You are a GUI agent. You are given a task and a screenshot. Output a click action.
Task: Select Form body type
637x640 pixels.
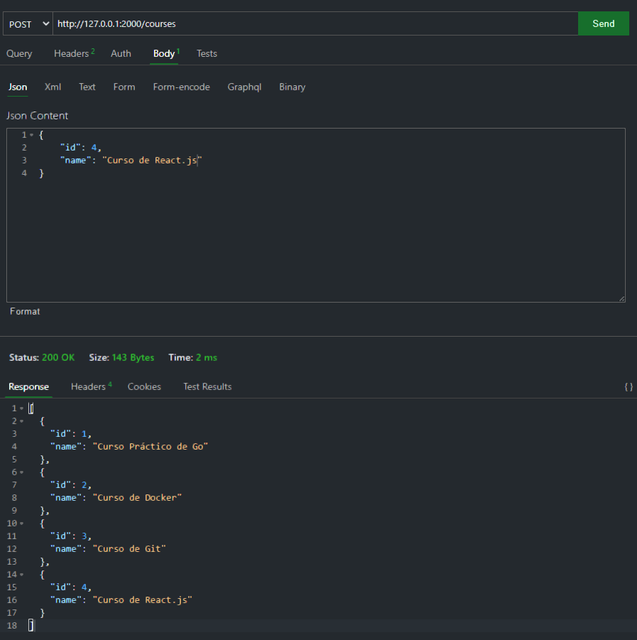124,87
